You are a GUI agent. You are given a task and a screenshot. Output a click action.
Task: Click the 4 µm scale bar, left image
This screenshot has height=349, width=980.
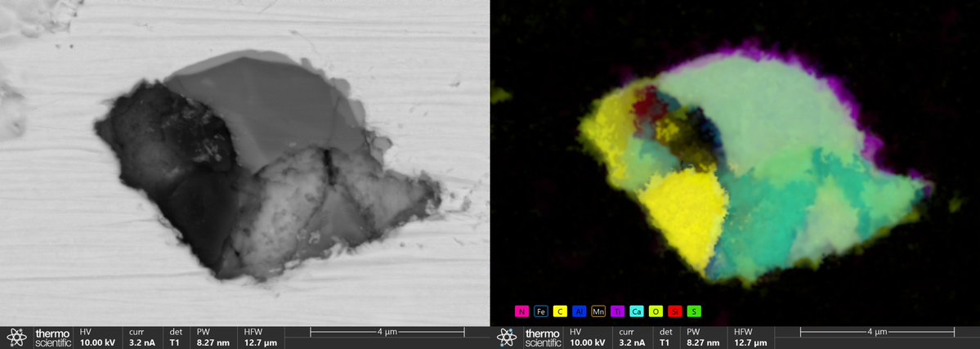[x=387, y=332]
